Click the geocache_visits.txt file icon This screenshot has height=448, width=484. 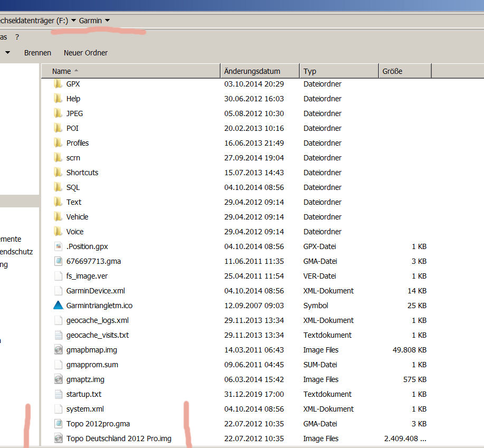point(58,335)
